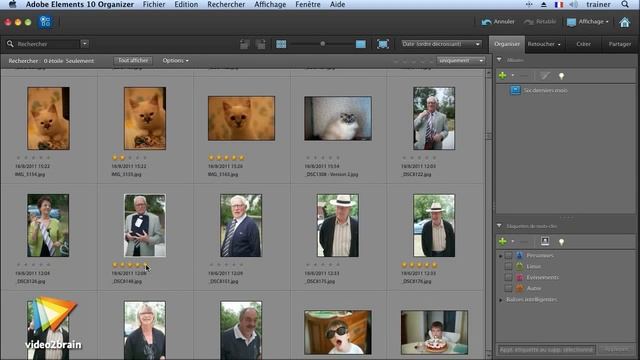Click the Événements category icon
640x360 pixels.
pos(520,278)
